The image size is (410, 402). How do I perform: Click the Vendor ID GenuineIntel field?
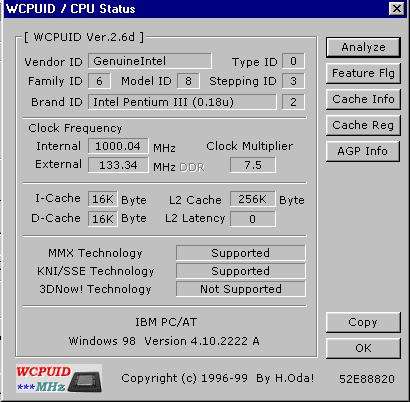[x=150, y=61]
